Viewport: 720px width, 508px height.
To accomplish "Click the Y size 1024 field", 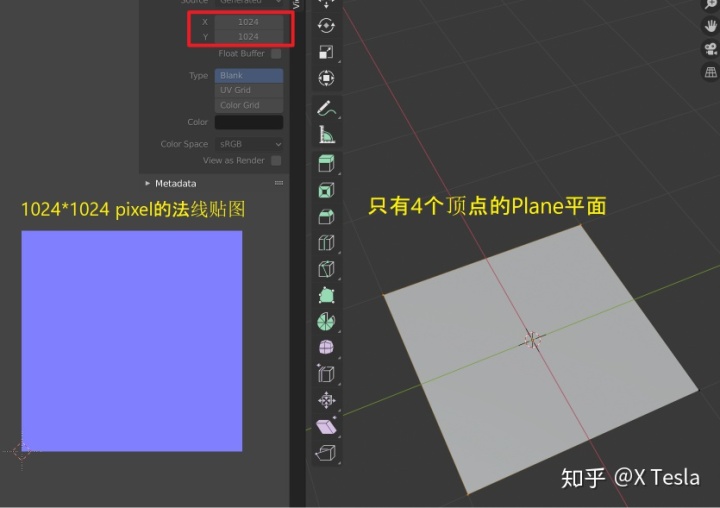I will pyautogui.click(x=248, y=37).
